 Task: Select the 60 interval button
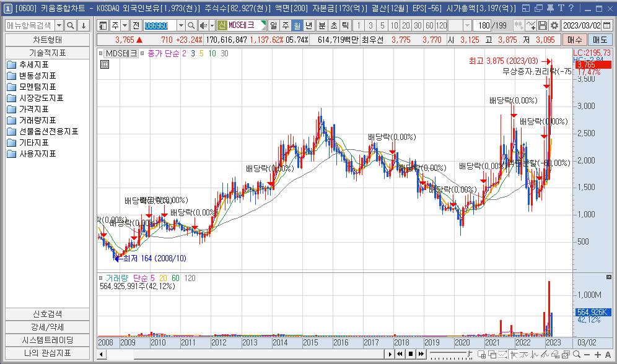(429, 26)
